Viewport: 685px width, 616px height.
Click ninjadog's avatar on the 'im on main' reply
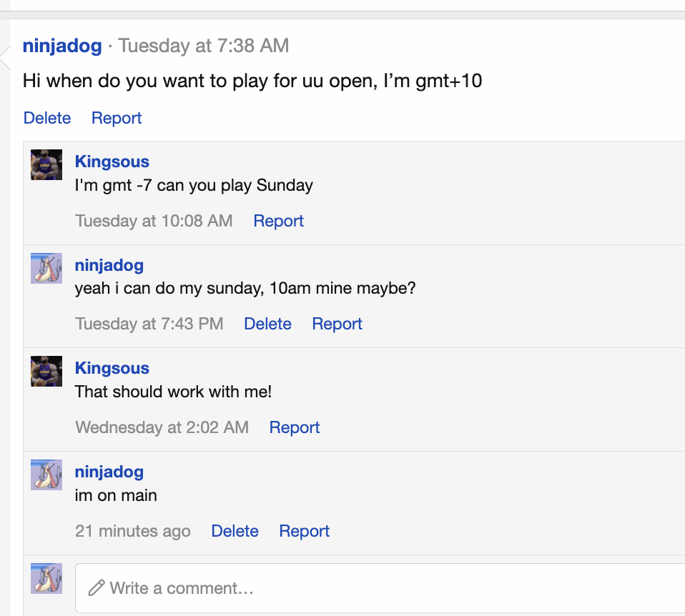click(46, 475)
